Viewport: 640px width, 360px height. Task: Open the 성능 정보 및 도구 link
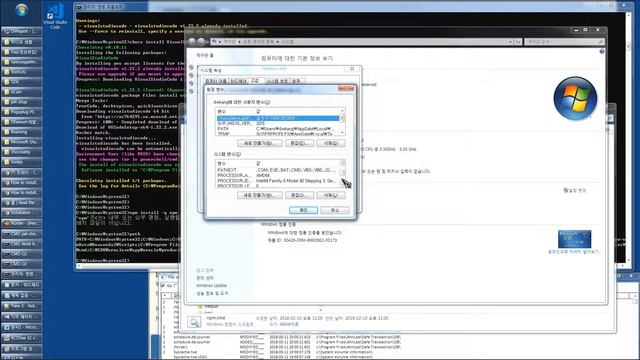[212, 293]
